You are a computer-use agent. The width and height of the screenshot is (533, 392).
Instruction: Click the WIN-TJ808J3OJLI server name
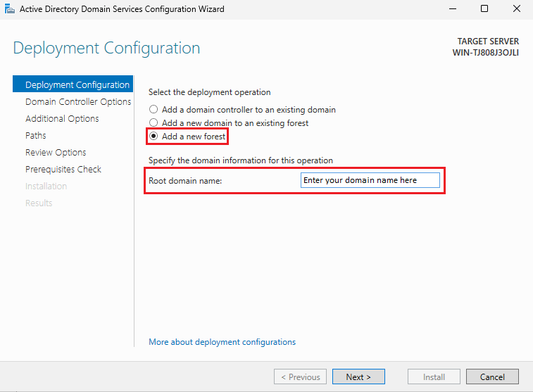click(485, 53)
